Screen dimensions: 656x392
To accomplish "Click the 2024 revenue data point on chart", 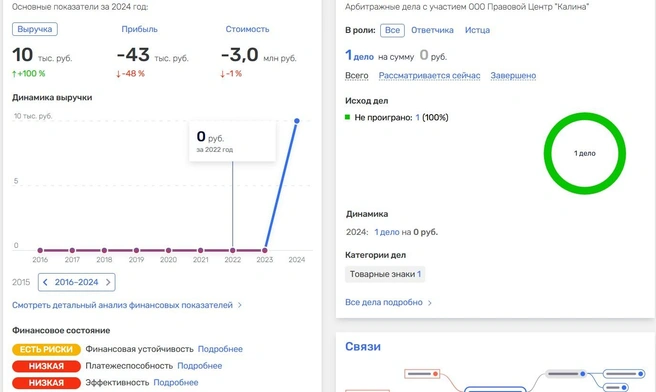I will (297, 121).
